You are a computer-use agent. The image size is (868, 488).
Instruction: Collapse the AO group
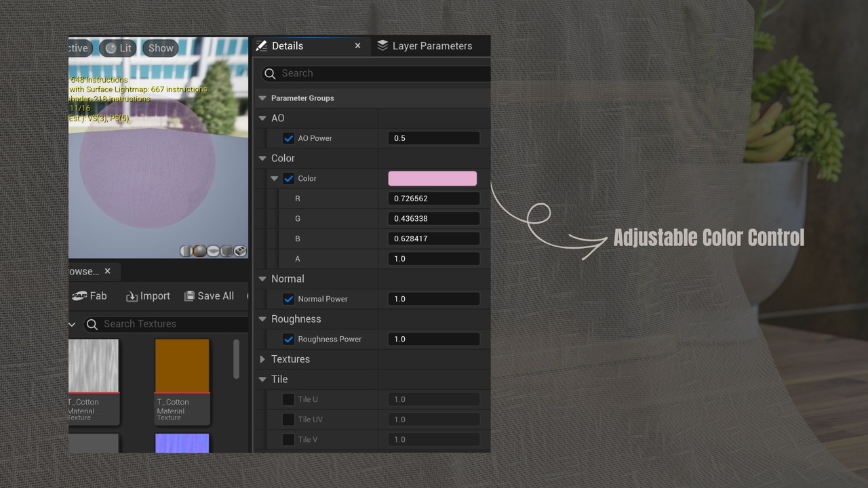coord(262,118)
